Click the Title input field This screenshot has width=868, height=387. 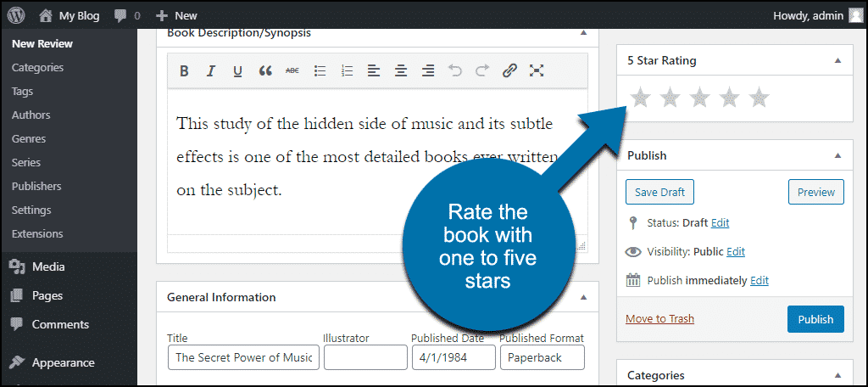point(243,357)
